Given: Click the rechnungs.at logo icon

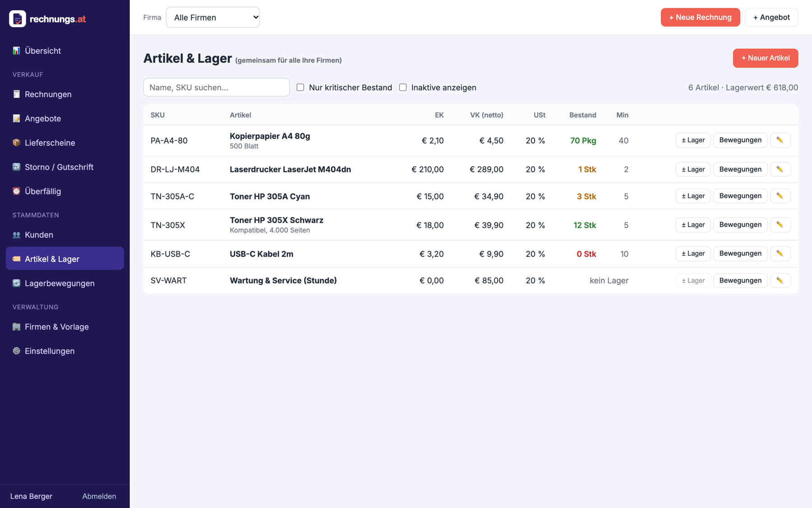Looking at the screenshot, I should (x=18, y=19).
